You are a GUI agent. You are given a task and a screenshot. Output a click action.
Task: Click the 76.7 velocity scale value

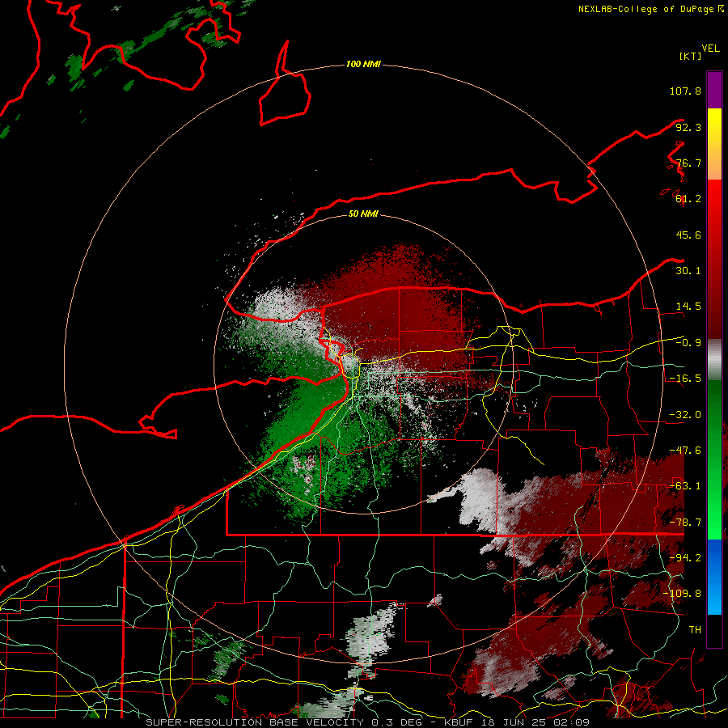coord(688,163)
